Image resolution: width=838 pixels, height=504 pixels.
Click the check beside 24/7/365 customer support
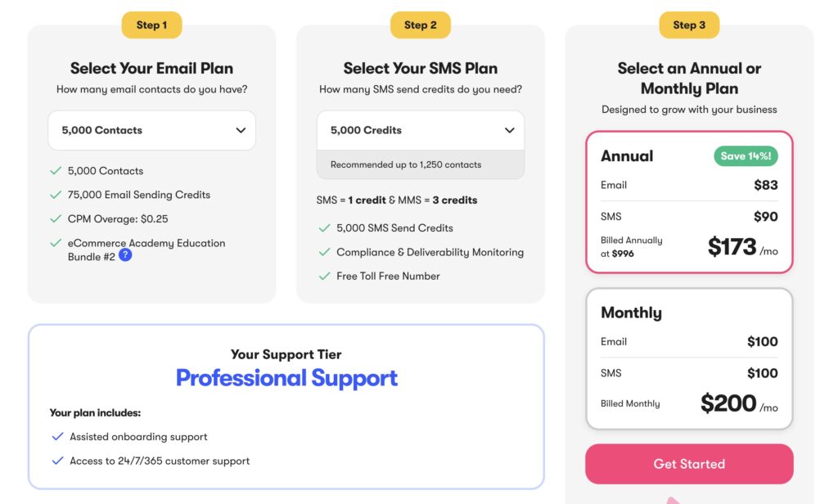click(57, 460)
